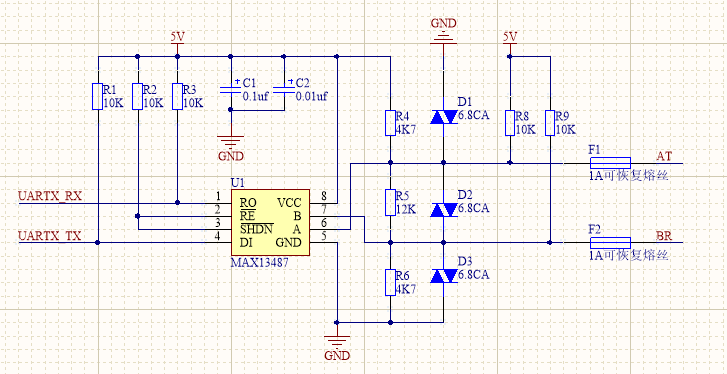Click the GND symbol at the bottom of the schematic
The image size is (727, 374).
pyautogui.click(x=337, y=348)
